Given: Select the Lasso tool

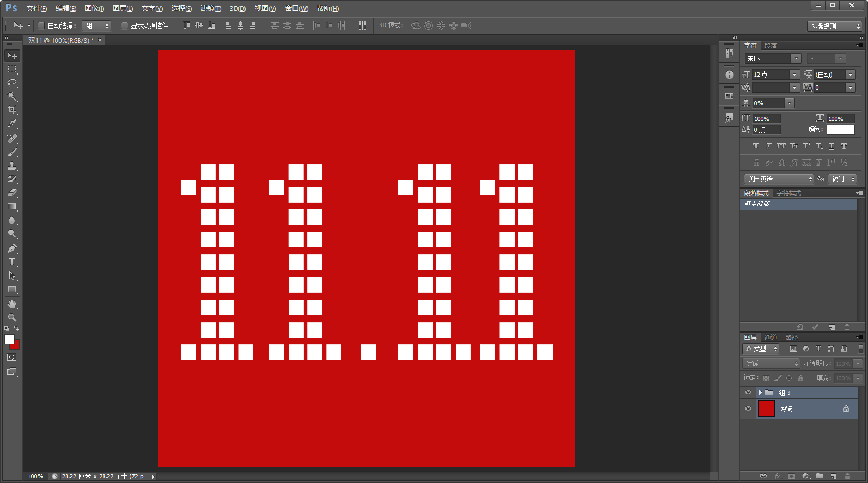Looking at the screenshot, I should (11, 83).
